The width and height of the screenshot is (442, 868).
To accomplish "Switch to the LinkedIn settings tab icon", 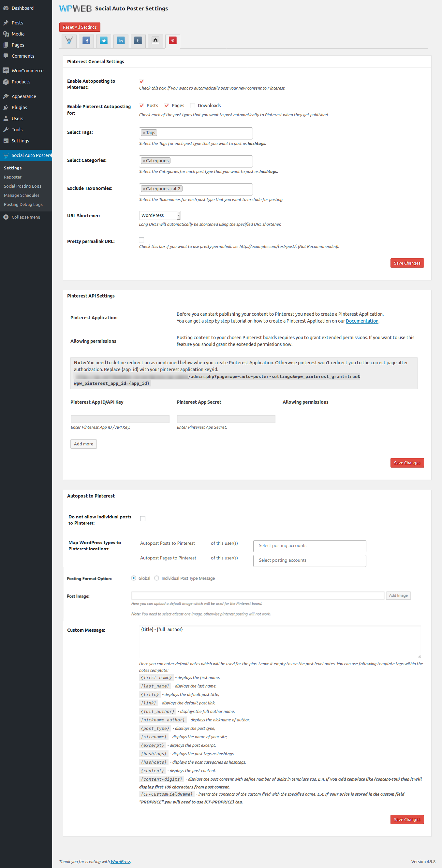I will tap(121, 41).
